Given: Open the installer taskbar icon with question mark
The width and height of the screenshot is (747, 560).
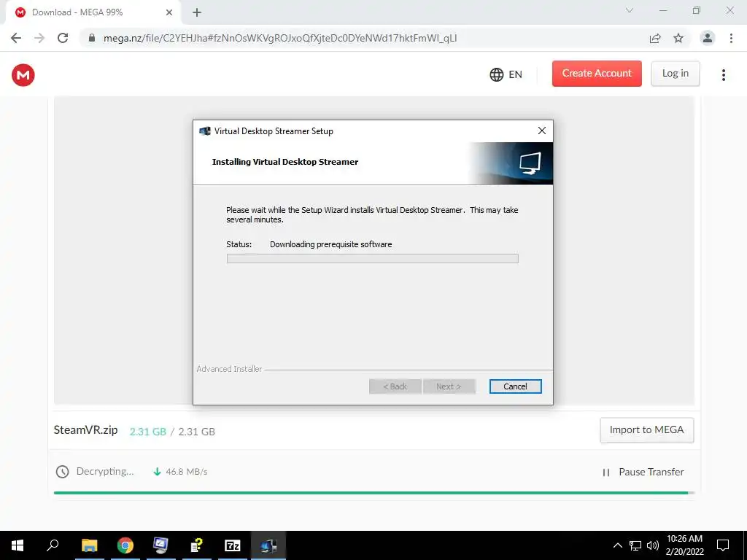Looking at the screenshot, I should click(197, 545).
